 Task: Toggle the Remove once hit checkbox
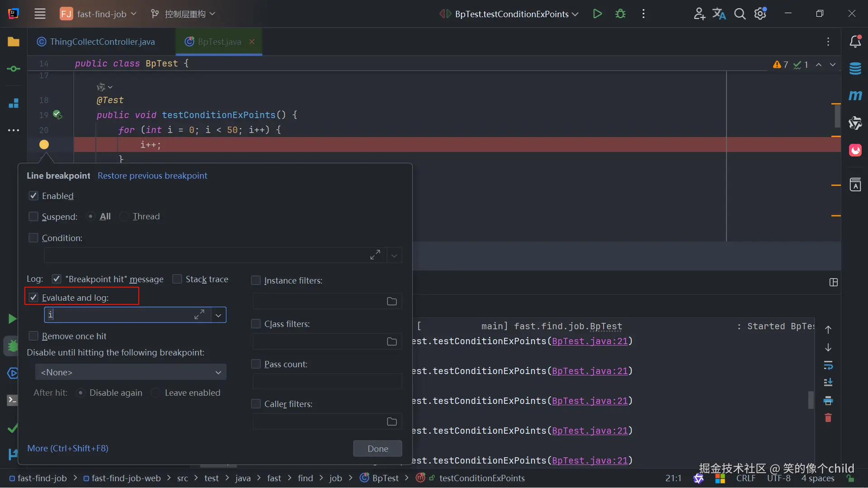[x=33, y=336]
